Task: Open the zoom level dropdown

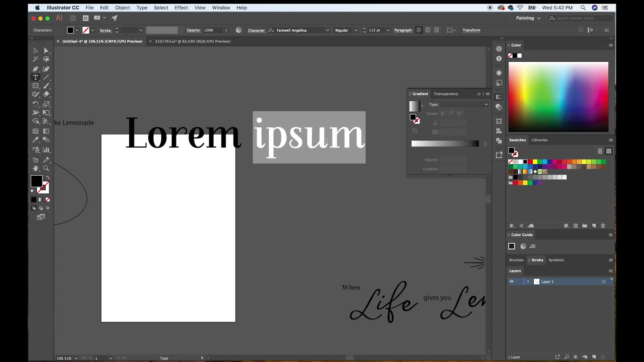Action: click(x=76, y=358)
